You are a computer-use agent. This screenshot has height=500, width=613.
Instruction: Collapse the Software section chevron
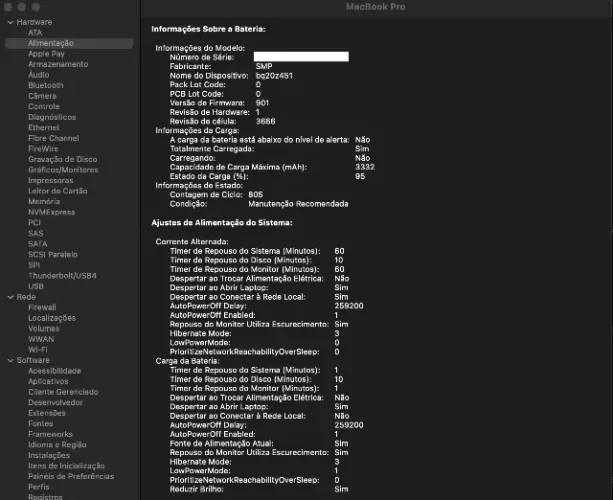point(11,360)
